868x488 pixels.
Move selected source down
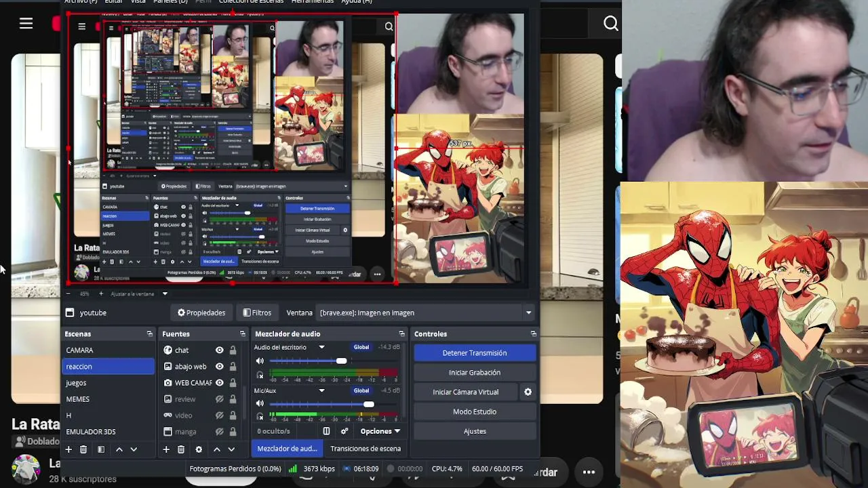231,449
